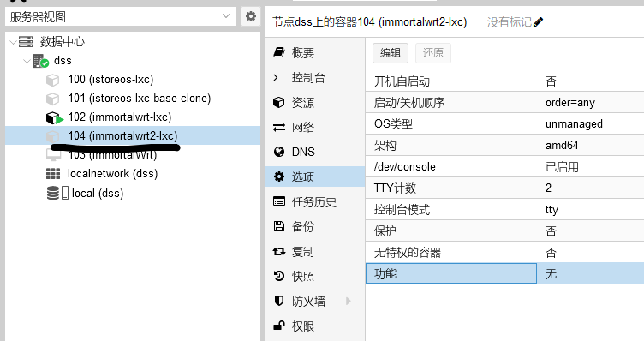Click the pencil icon next to 没有标记

538,21
